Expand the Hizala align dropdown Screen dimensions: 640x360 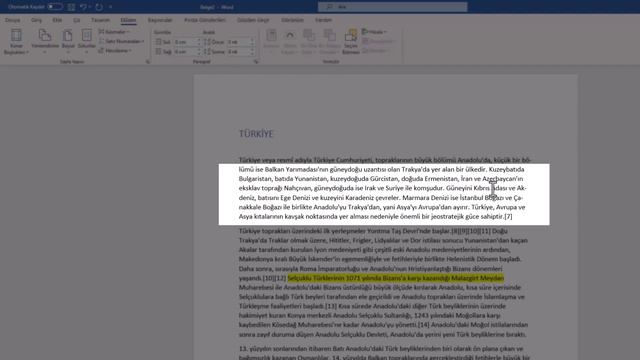point(374,32)
